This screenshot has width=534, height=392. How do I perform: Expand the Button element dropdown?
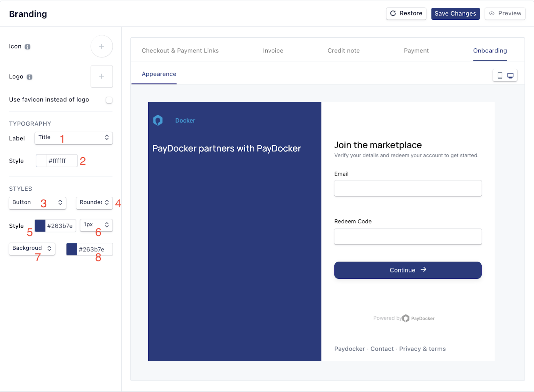[x=37, y=203]
